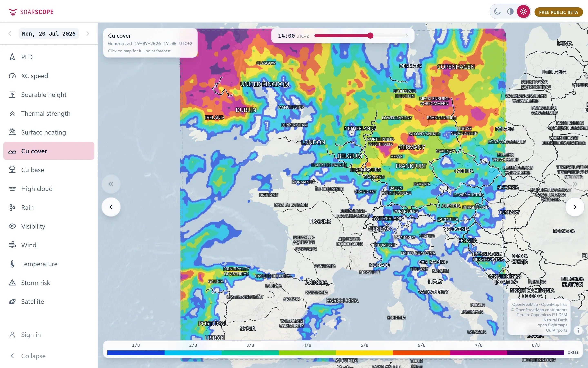Click LONDON label on map
Viewport: 588px width, 368px height.
[x=313, y=142]
